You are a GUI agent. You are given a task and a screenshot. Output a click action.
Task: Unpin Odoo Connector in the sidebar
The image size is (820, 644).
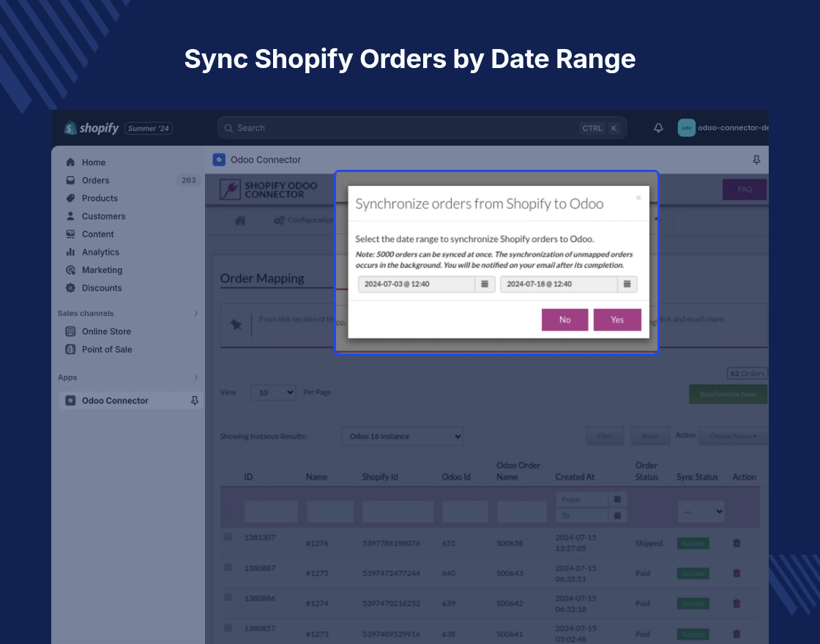pos(195,400)
